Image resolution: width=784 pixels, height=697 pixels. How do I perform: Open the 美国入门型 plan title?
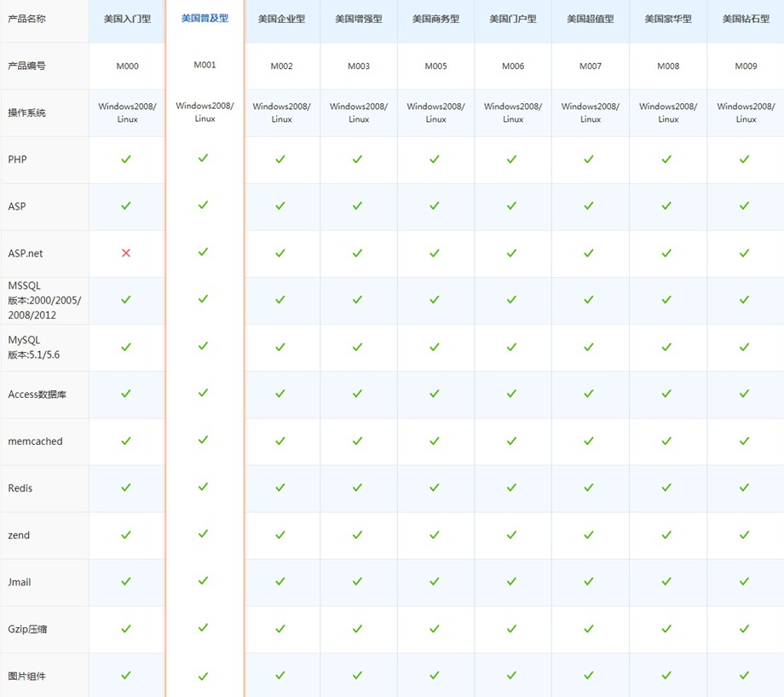point(127,19)
